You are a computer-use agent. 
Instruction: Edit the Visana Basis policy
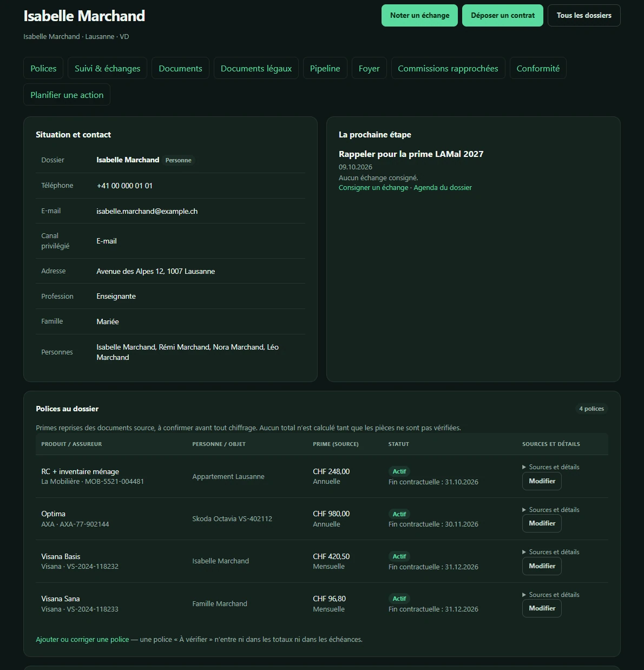(x=542, y=566)
